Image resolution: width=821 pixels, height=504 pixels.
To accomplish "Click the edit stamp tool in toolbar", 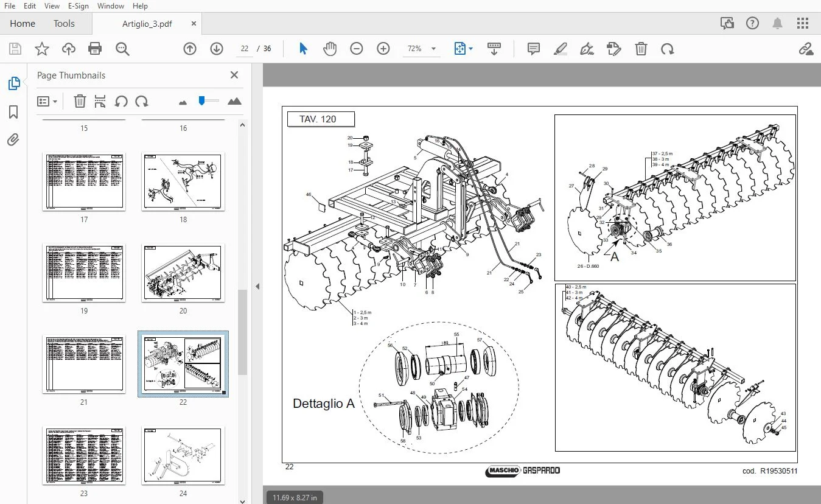I will [614, 49].
